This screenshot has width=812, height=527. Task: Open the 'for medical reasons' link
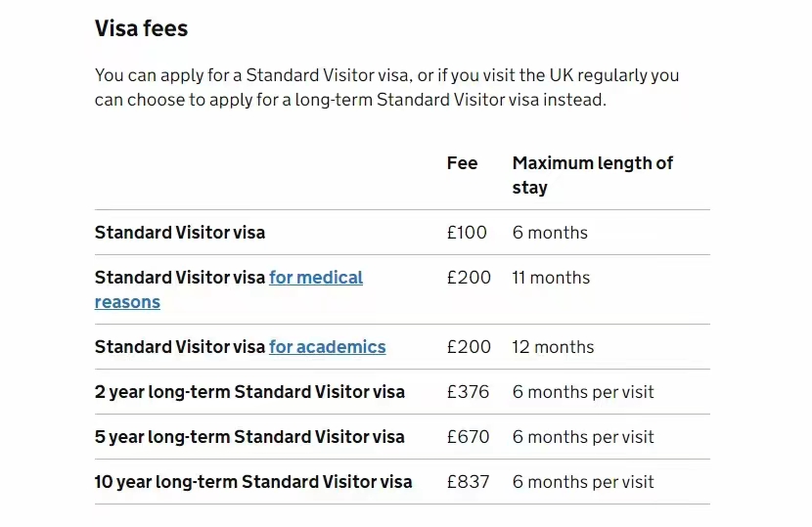click(x=315, y=278)
